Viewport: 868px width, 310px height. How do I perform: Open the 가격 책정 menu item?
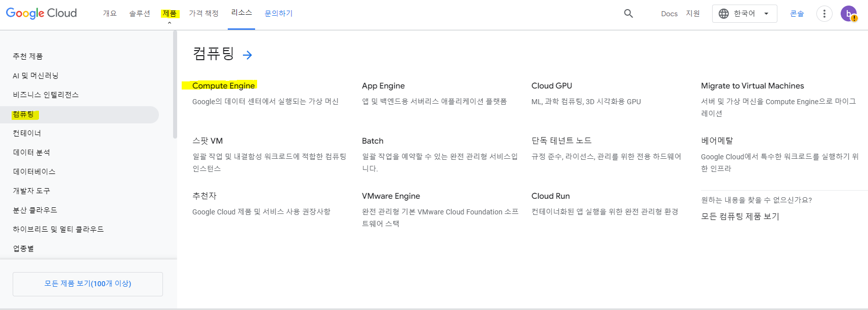(203, 13)
